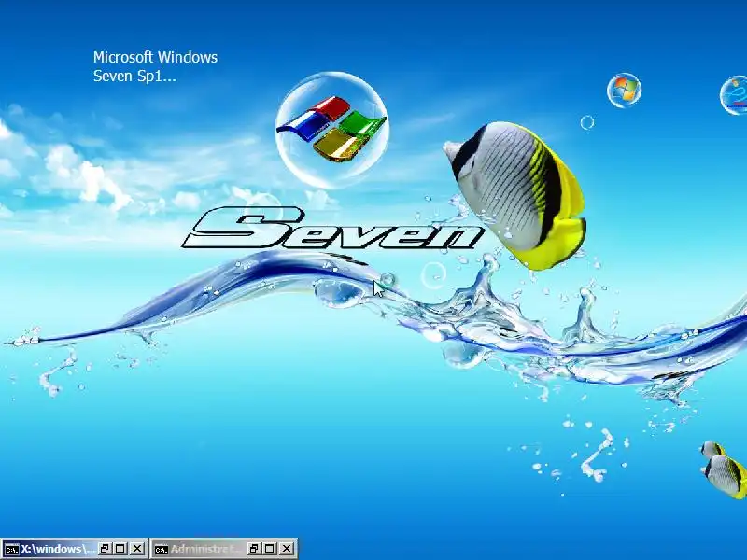
Task: Select the X:\windows title bar text
Action: (58, 549)
